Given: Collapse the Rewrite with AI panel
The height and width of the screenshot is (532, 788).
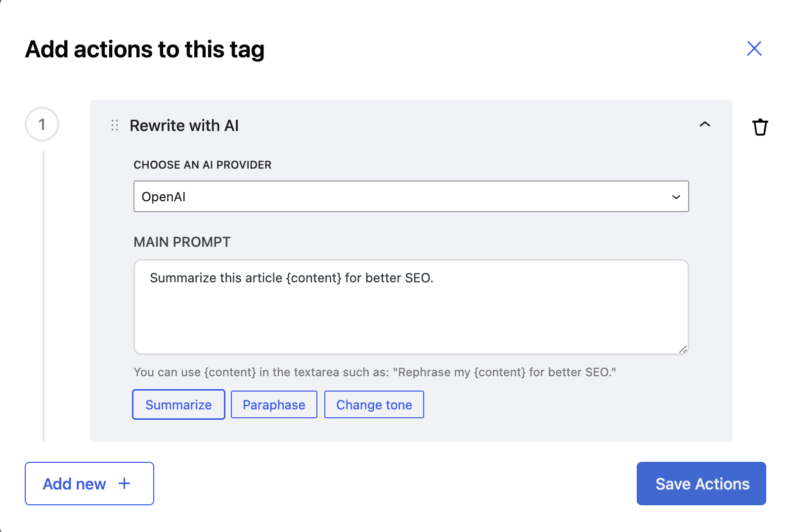Looking at the screenshot, I should (704, 125).
